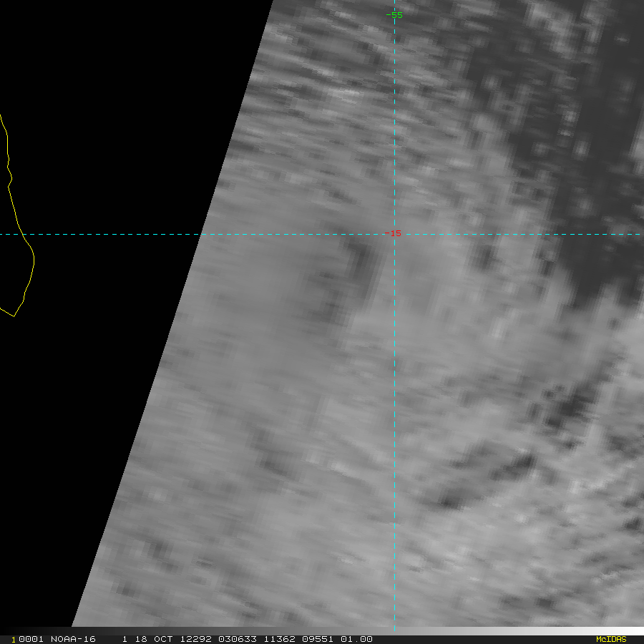Click the yellow McIDAS label
The image size is (644, 644).
click(610, 639)
